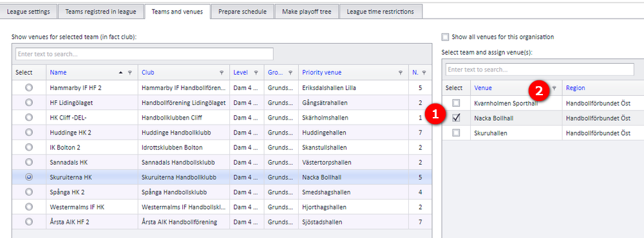The image size is (644, 238).
Task: Click the Hjorthagshallen venue cell
Action: (x=353, y=207)
